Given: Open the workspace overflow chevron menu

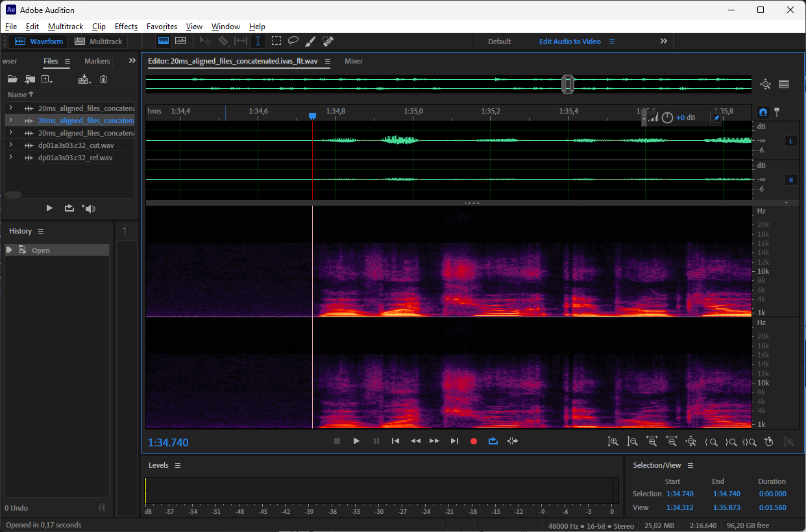Looking at the screenshot, I should (x=664, y=41).
